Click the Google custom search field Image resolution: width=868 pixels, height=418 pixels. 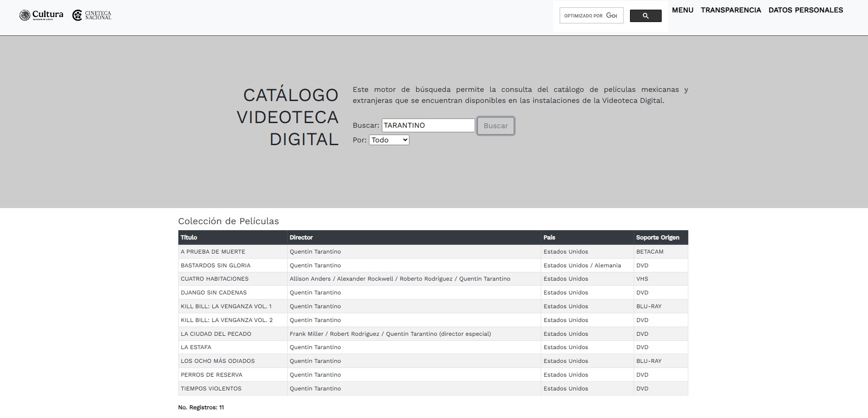(591, 16)
